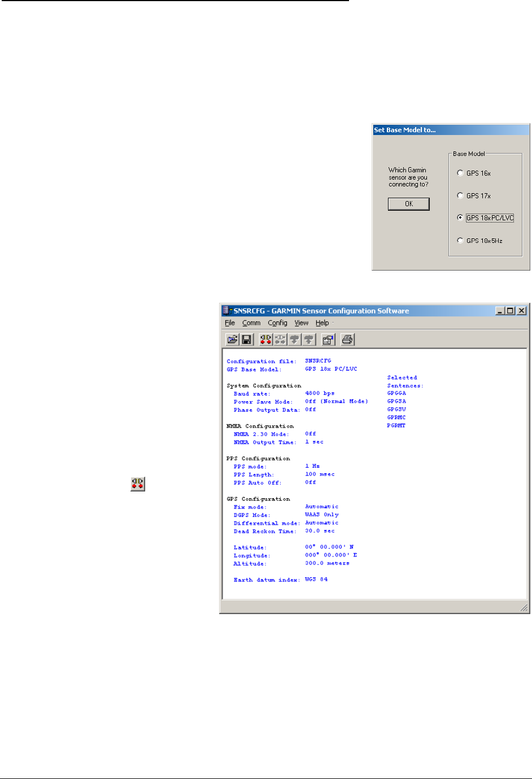Click the Get configuration from GPS icon
The image size is (532, 779).
[294, 340]
